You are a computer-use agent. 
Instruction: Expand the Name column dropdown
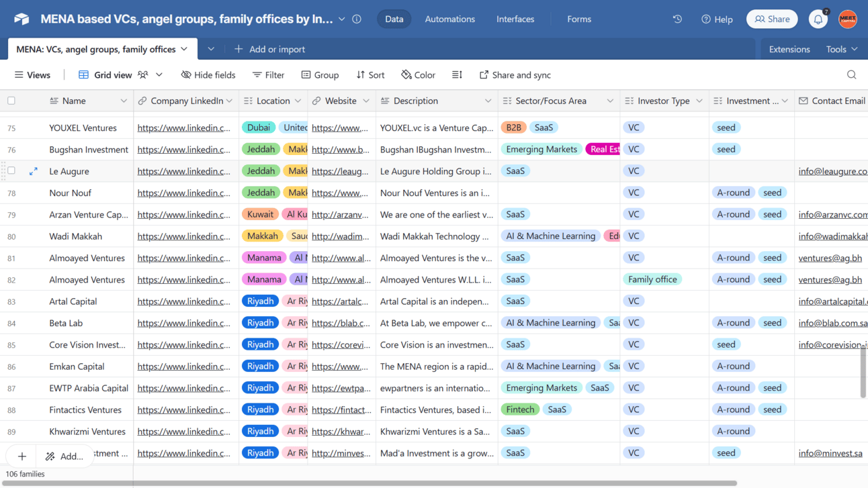pos(124,101)
